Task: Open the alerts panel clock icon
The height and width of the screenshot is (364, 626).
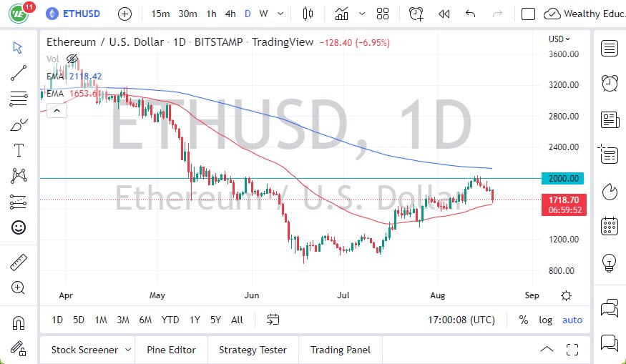Action: (610, 83)
